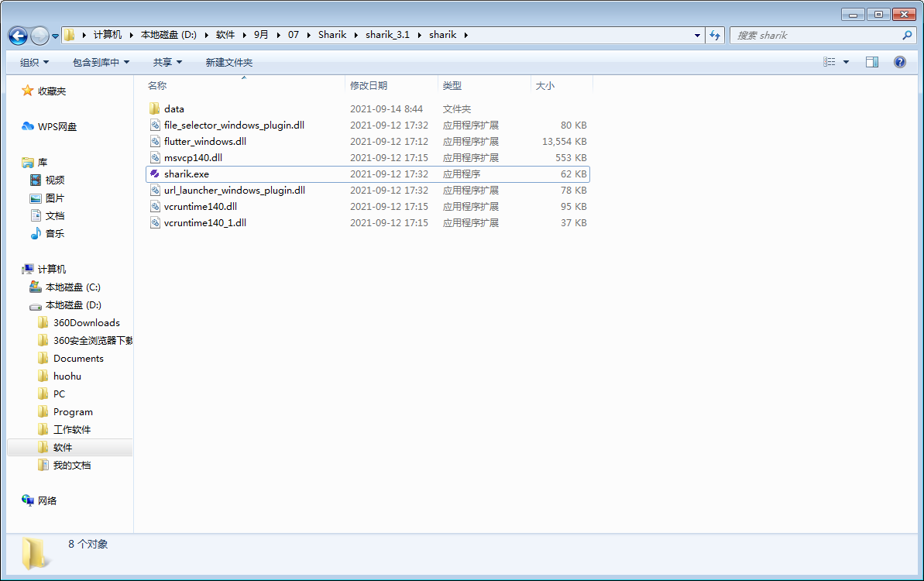
Task: Open recent locations dropdown beside Forward
Action: (x=56, y=36)
